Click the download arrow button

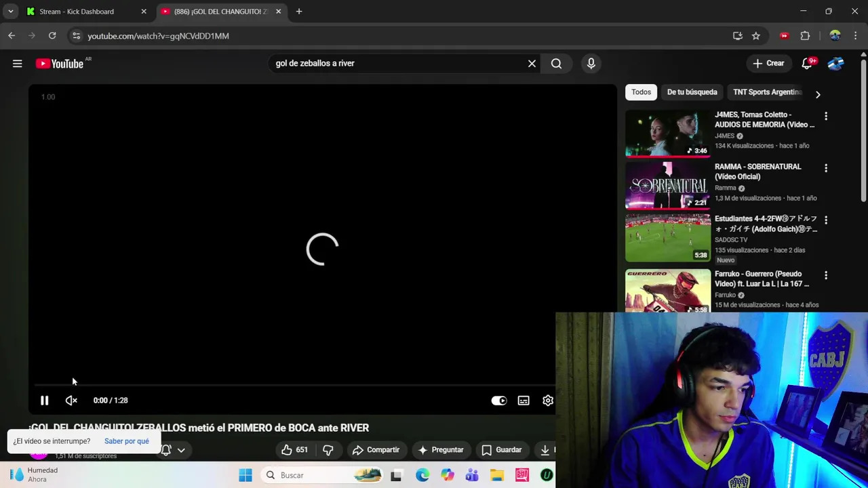tap(545, 450)
